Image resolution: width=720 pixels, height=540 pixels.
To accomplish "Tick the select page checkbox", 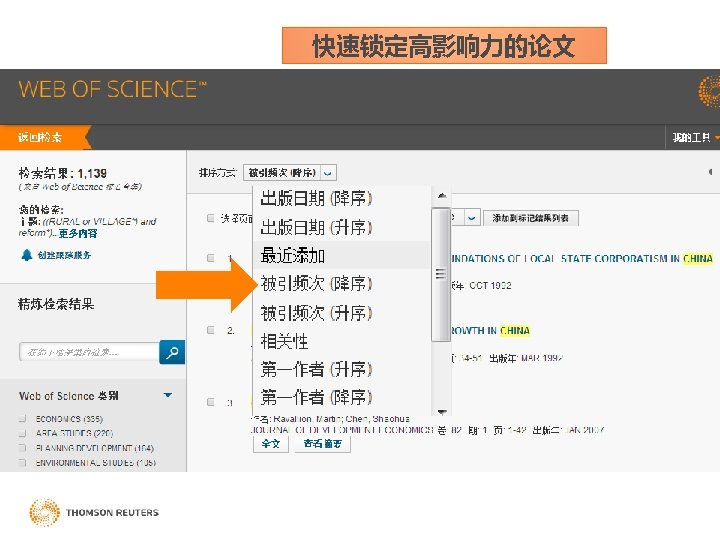I will pyautogui.click(x=210, y=218).
